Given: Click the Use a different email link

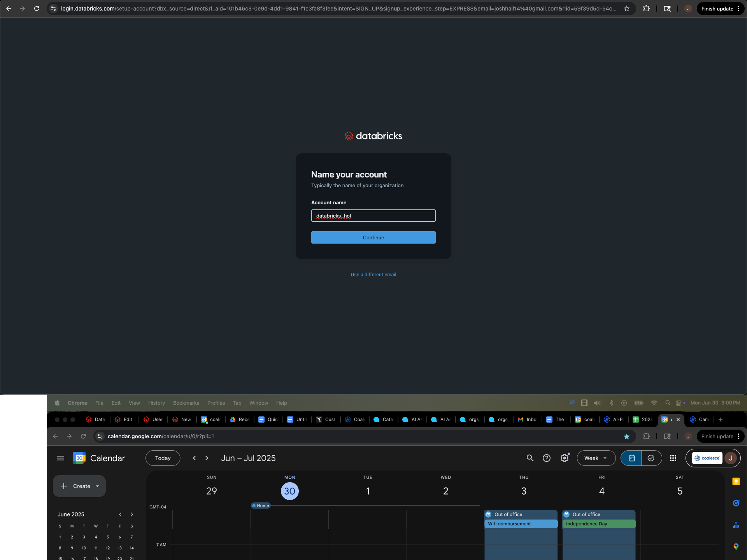Looking at the screenshot, I should pyautogui.click(x=373, y=274).
